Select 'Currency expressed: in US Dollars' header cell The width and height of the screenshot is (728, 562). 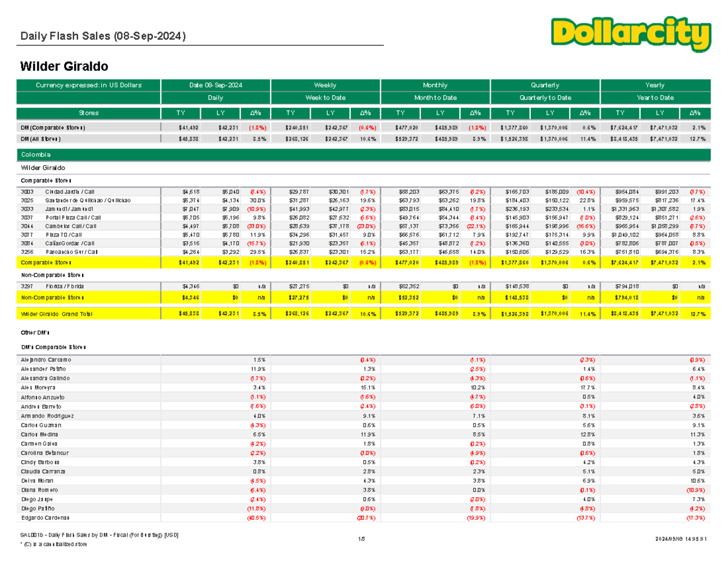point(89,85)
